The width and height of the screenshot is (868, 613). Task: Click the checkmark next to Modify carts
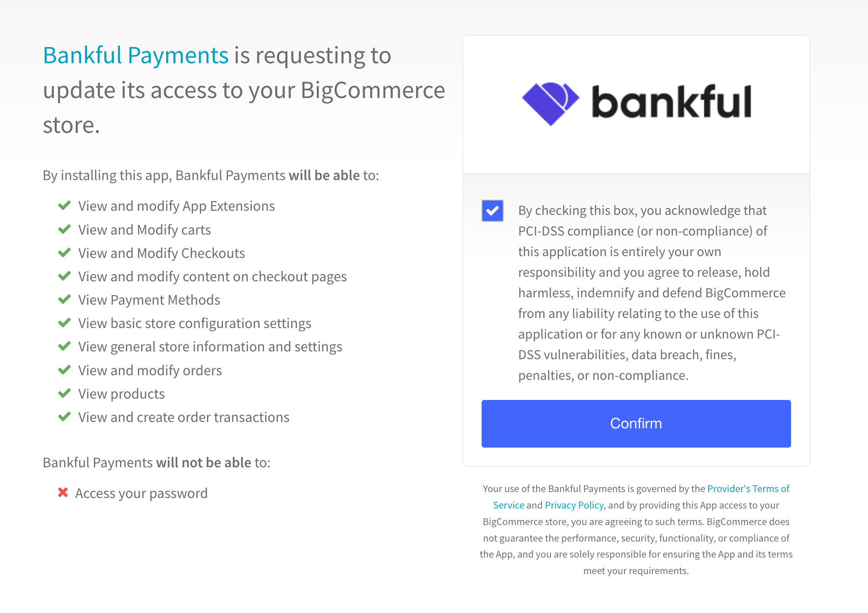coord(65,229)
